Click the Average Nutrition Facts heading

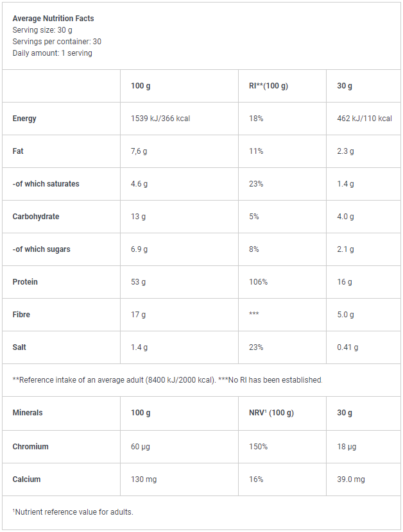click(x=53, y=19)
